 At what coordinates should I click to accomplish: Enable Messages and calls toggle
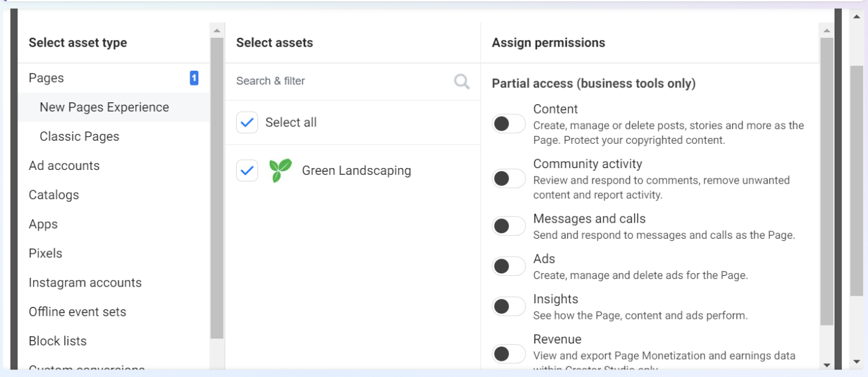(508, 226)
